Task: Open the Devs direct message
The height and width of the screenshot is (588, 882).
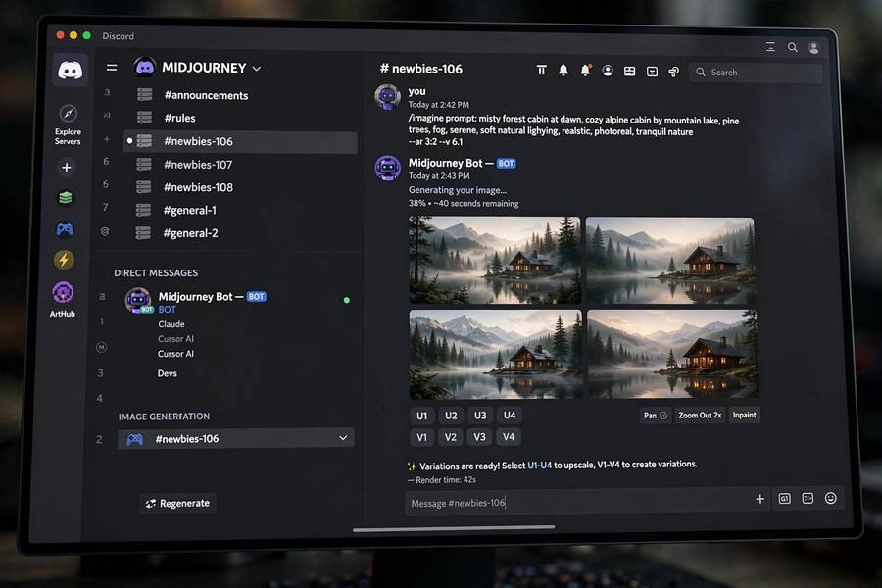Action: coord(167,373)
